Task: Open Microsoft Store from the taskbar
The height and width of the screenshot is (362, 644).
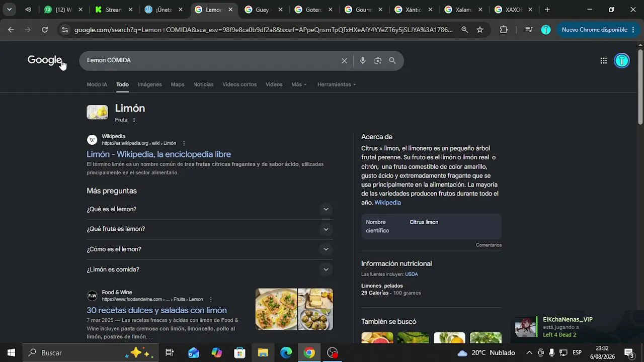Action: [240, 353]
